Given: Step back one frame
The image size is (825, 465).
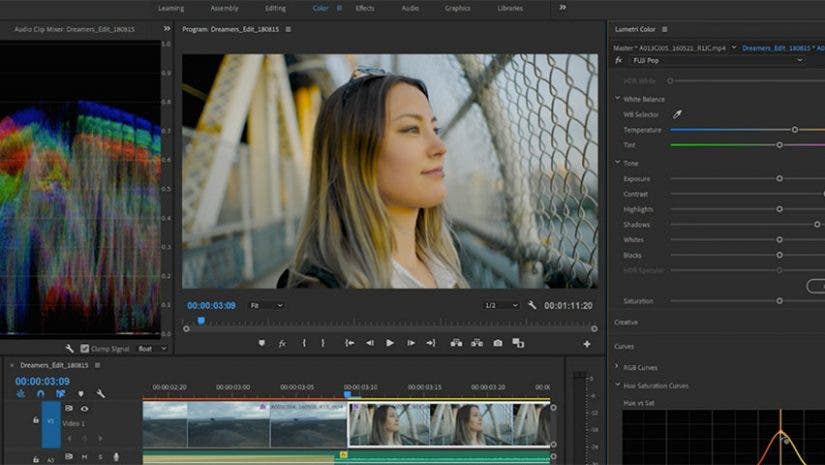Looking at the screenshot, I should click(x=370, y=343).
